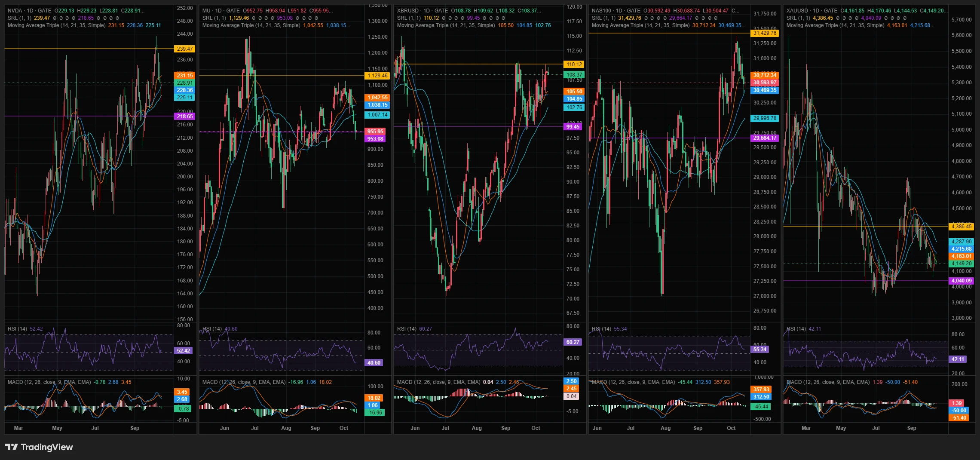Select the XAUUSD symbol title

[797, 11]
